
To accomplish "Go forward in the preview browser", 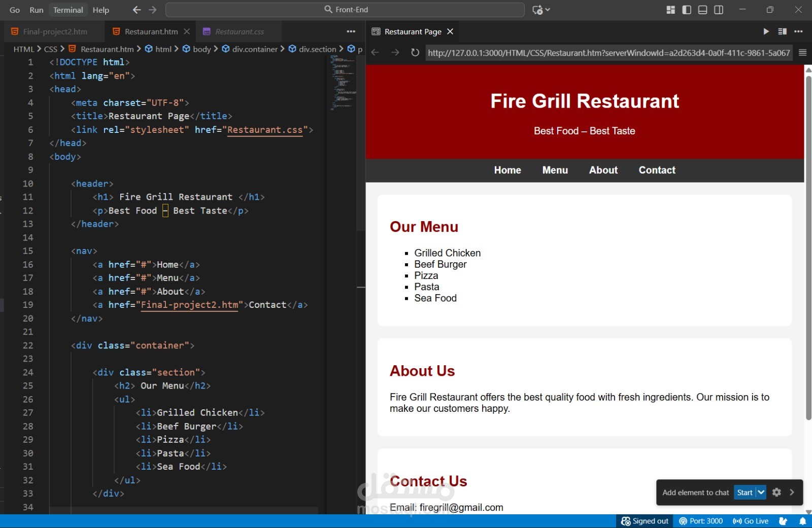I will (x=395, y=53).
